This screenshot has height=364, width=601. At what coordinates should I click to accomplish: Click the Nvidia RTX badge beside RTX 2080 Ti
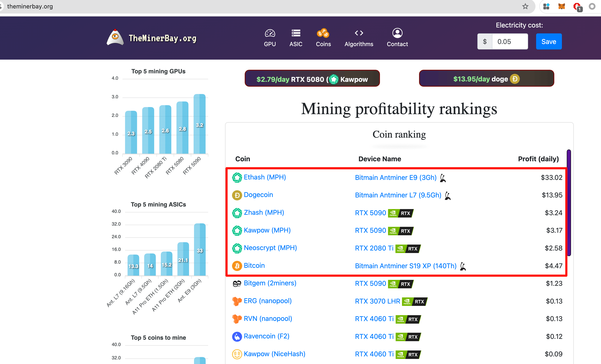click(408, 249)
